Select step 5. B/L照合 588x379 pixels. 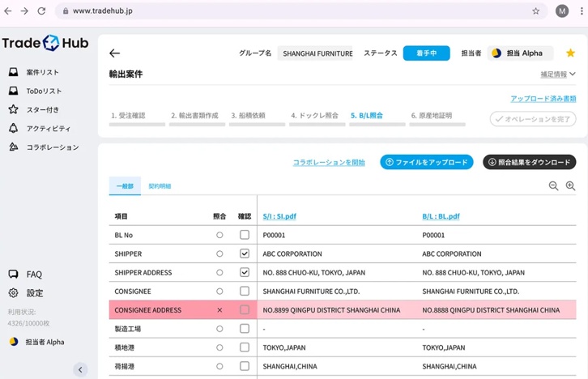[377, 118]
